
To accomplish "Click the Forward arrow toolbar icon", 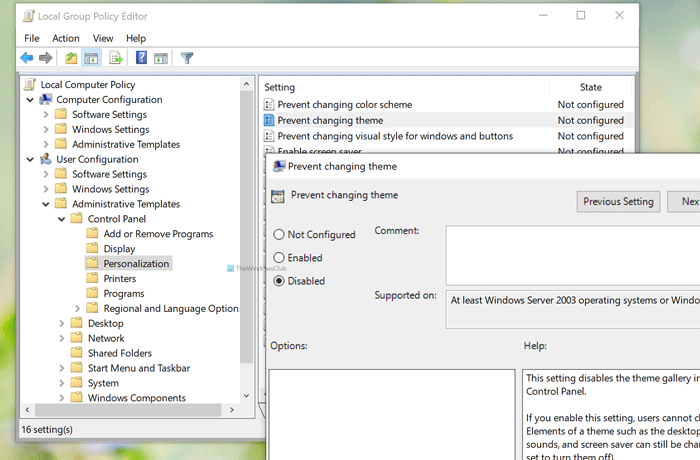I will click(x=46, y=58).
